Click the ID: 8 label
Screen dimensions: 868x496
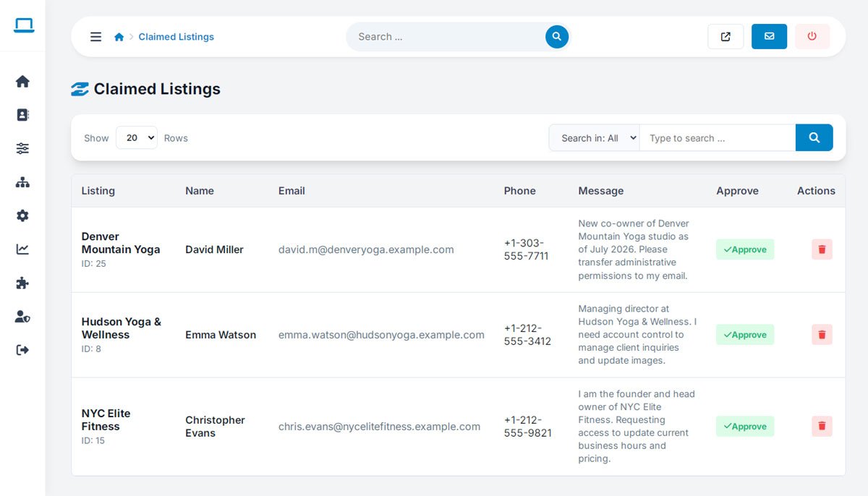[x=91, y=349]
